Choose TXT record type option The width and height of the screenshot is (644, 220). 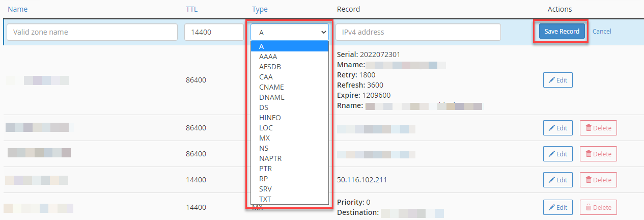click(x=265, y=199)
